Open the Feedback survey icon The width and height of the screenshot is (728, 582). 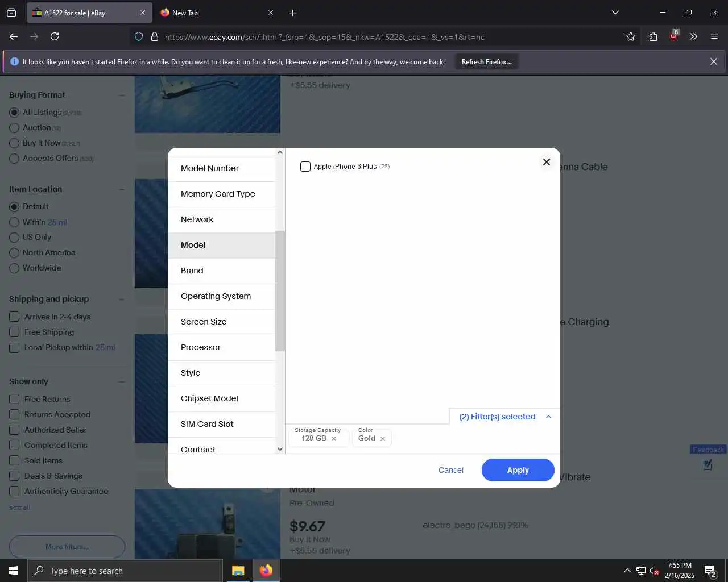pyautogui.click(x=708, y=465)
